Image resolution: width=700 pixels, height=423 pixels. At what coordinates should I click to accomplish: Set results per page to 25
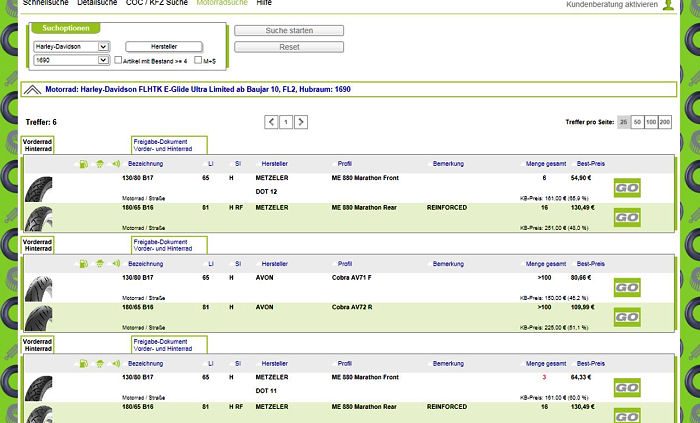[624, 122]
